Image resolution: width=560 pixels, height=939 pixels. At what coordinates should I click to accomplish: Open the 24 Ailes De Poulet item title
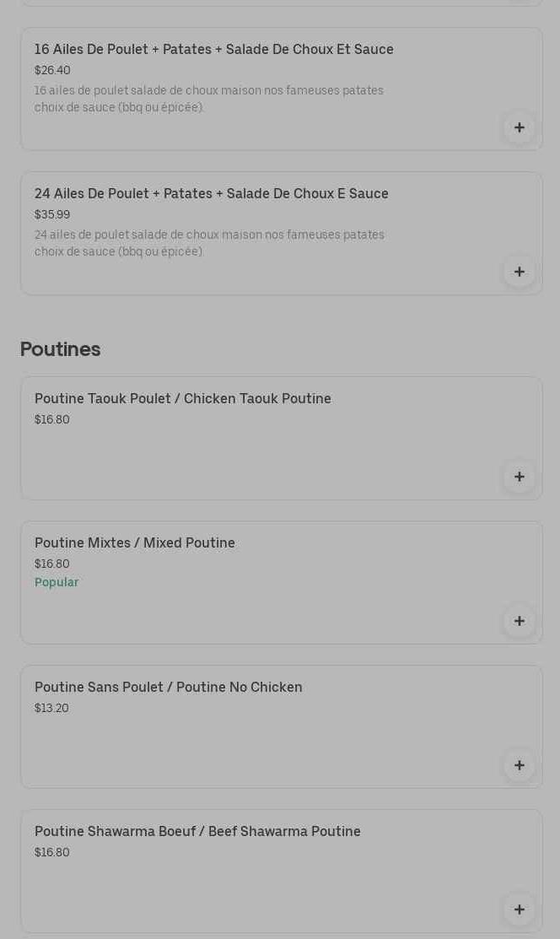pyautogui.click(x=211, y=194)
